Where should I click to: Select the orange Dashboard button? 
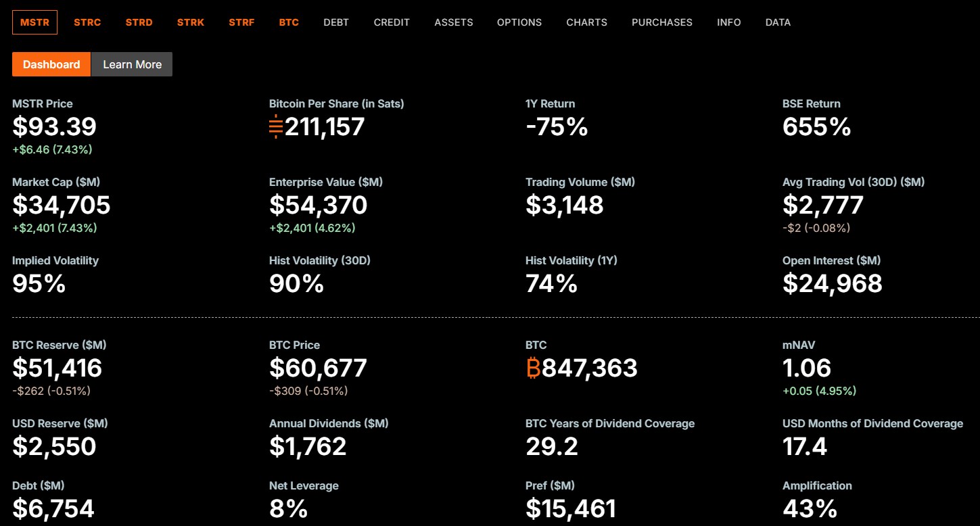pos(51,64)
